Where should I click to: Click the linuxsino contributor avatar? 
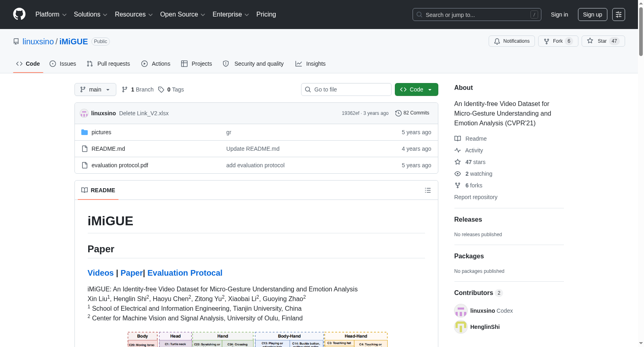461,311
